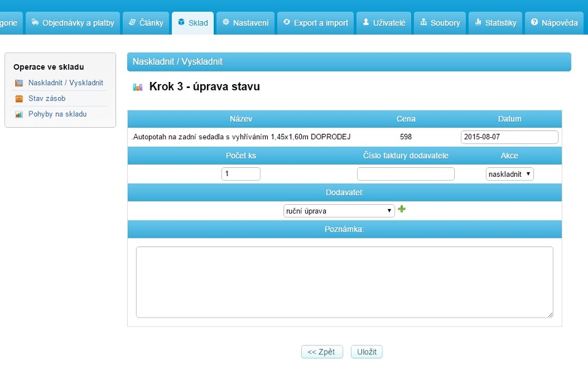This screenshot has height=368, width=588.
Task: Click the Číslo faktury dodavatele field
Action: point(406,174)
